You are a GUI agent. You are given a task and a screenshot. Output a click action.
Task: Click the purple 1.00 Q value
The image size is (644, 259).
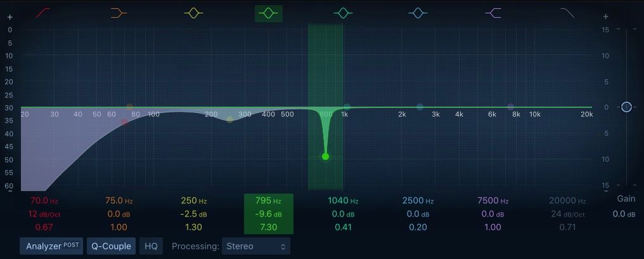493,227
